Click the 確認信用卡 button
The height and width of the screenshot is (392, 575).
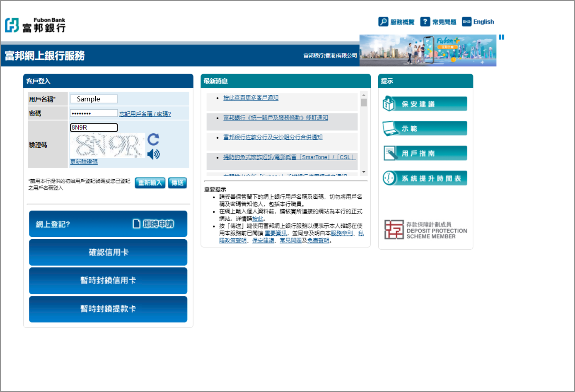click(x=108, y=252)
